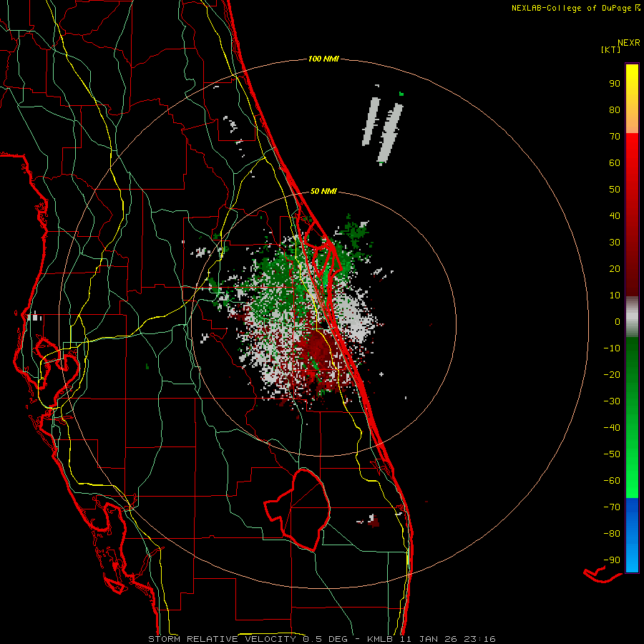Click the Lake Okeechobee outline on map
644x644 pixels.
click(x=298, y=509)
